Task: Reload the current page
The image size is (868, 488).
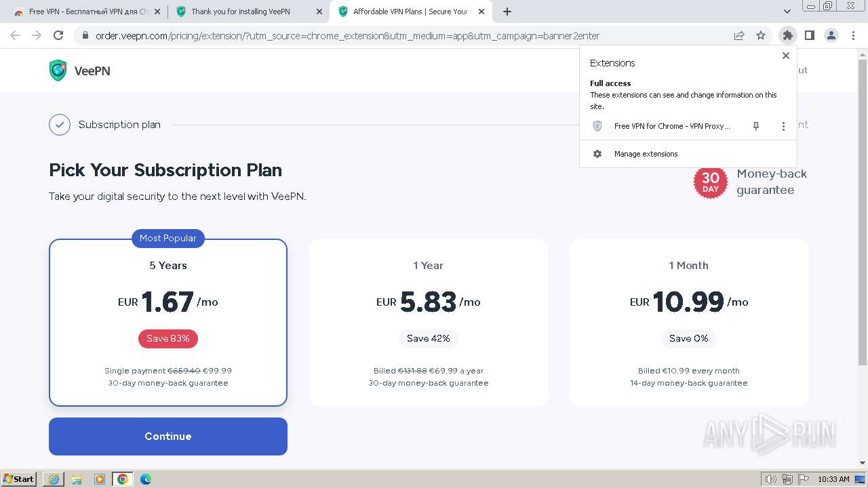Action: [58, 35]
